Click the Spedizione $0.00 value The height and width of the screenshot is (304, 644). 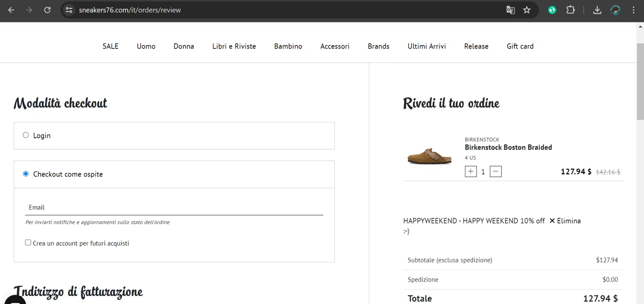tap(610, 280)
